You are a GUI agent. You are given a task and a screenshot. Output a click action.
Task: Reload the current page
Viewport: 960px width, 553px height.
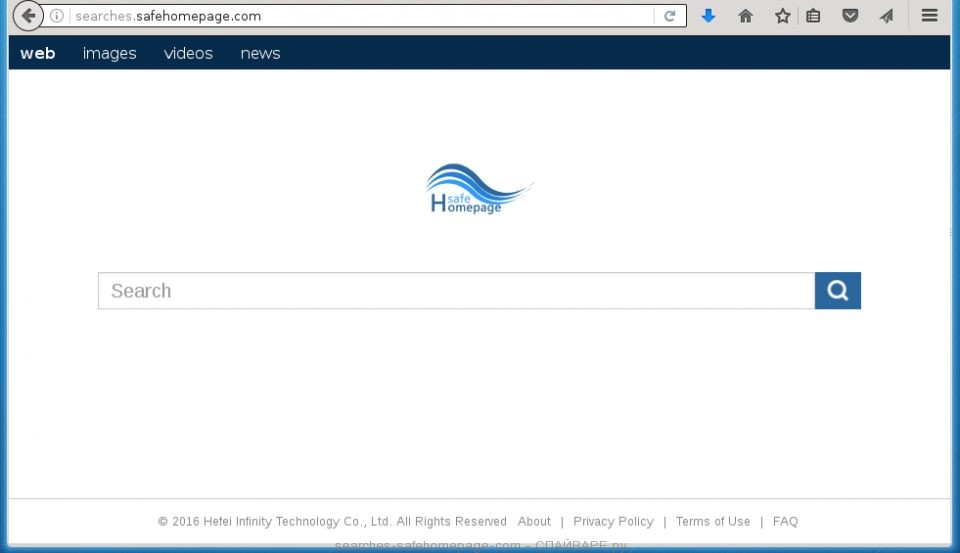point(670,16)
